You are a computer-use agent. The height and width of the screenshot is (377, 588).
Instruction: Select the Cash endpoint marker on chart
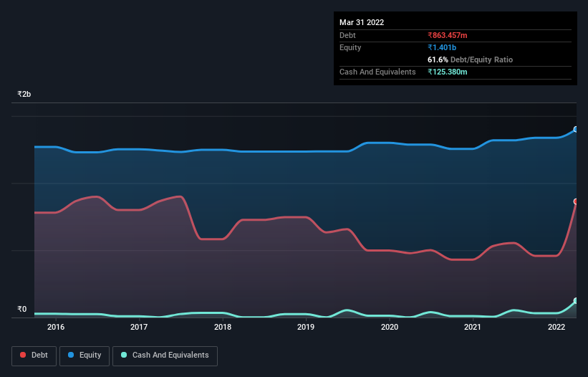click(576, 301)
